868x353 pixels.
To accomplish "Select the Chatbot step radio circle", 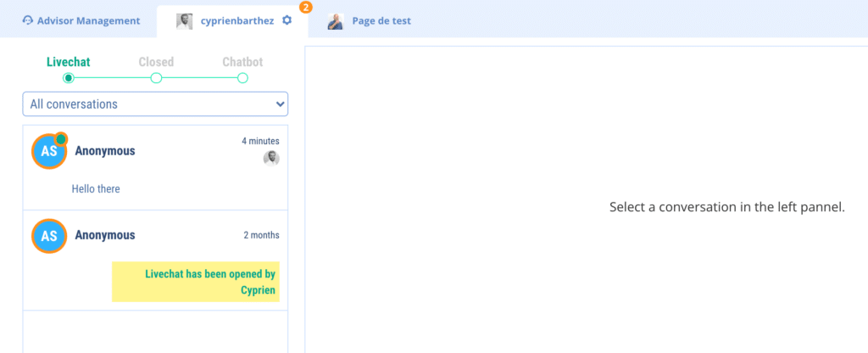I will (x=242, y=78).
